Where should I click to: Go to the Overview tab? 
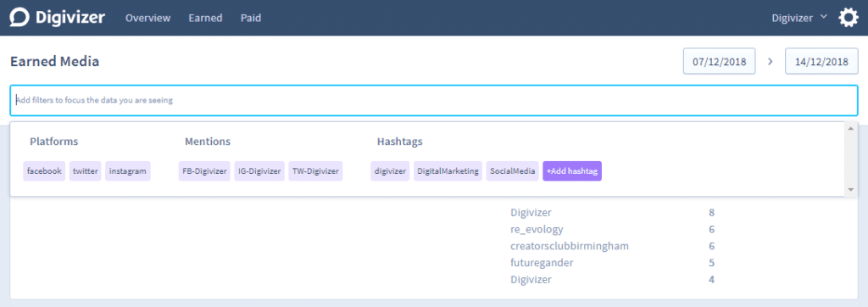coord(147,18)
